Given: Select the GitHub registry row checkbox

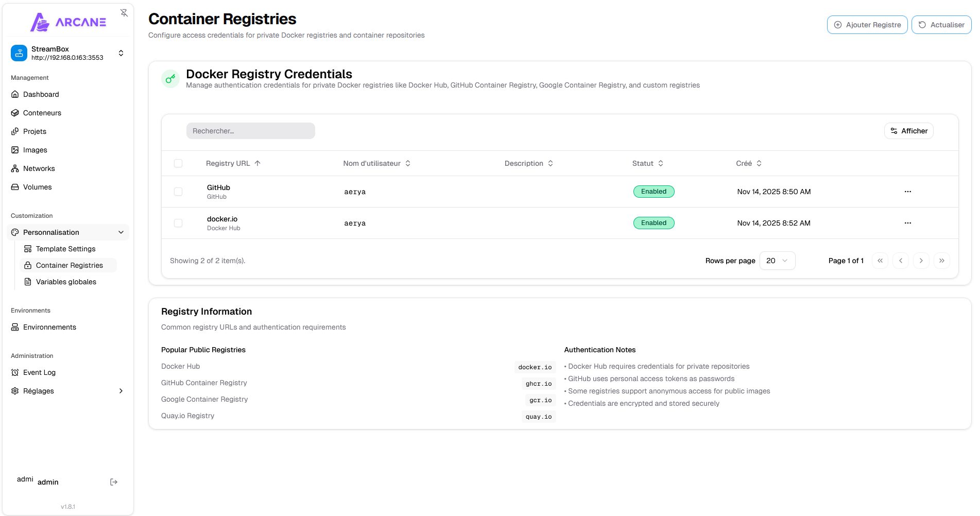Looking at the screenshot, I should (x=178, y=192).
